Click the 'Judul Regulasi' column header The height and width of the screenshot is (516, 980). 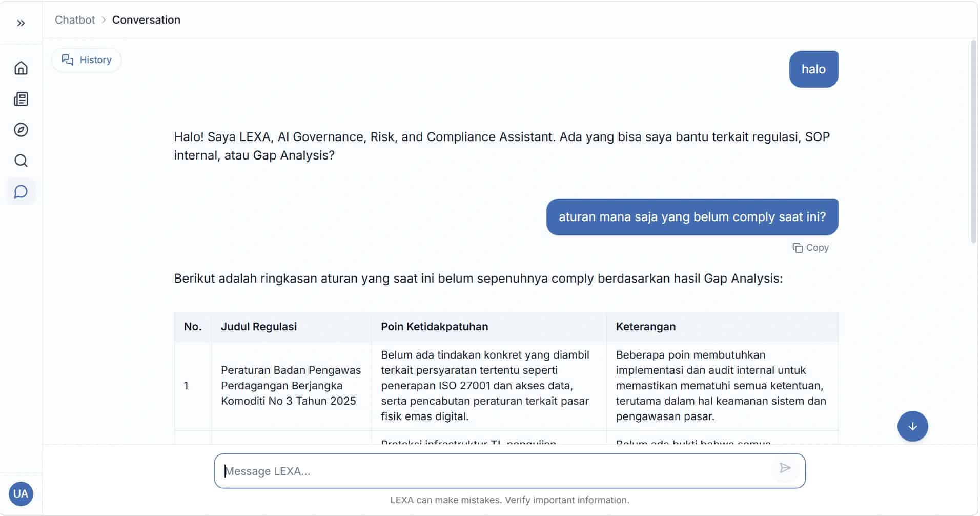point(291,327)
